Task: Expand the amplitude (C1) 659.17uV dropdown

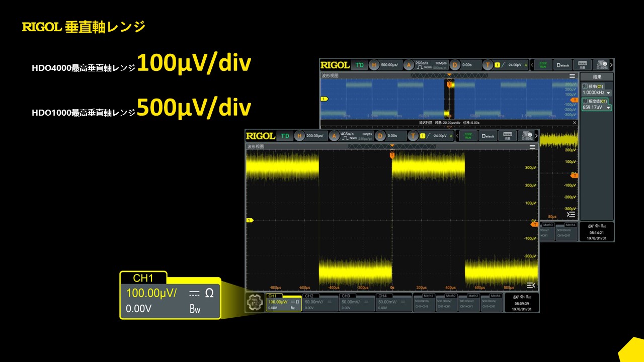Action: coord(608,108)
